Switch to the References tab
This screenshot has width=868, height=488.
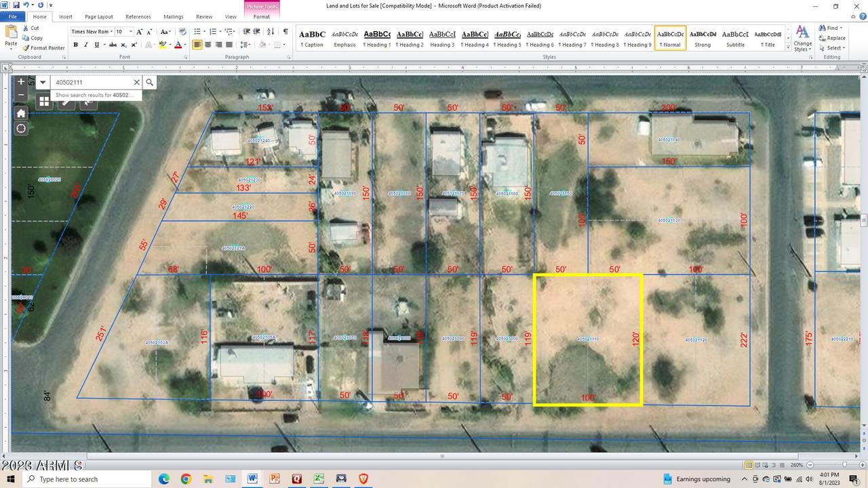(138, 16)
